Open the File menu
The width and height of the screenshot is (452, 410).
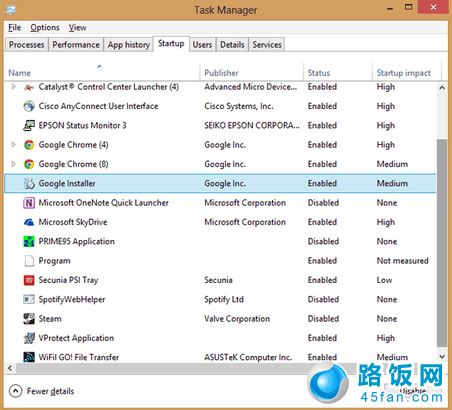pos(15,28)
